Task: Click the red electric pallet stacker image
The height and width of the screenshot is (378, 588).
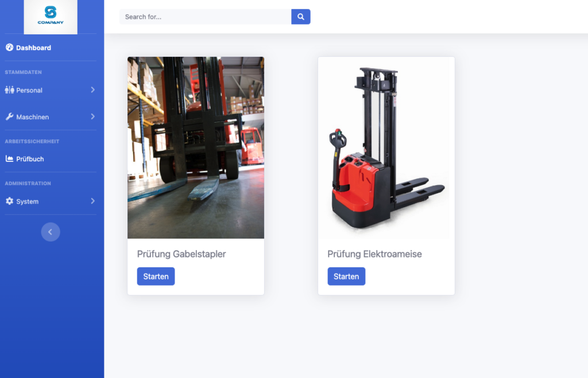Action: [386, 147]
